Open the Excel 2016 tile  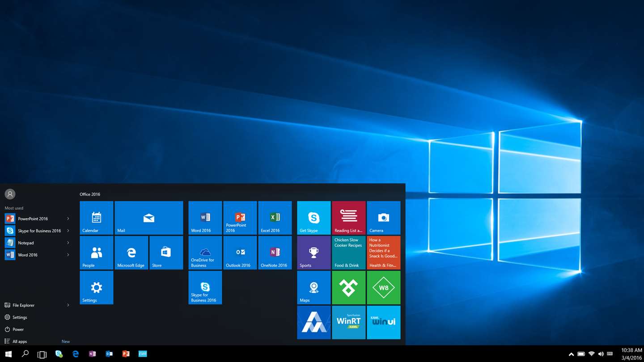(275, 218)
